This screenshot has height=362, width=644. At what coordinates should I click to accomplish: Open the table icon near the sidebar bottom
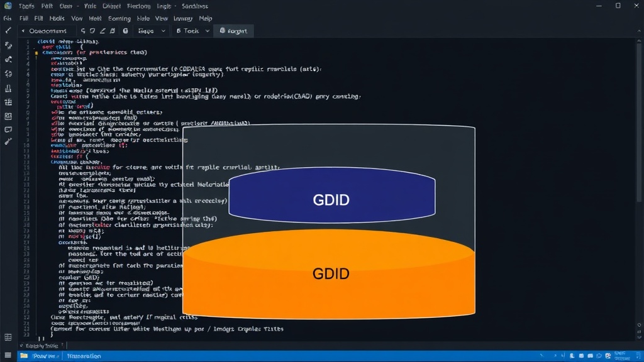tap(8, 337)
